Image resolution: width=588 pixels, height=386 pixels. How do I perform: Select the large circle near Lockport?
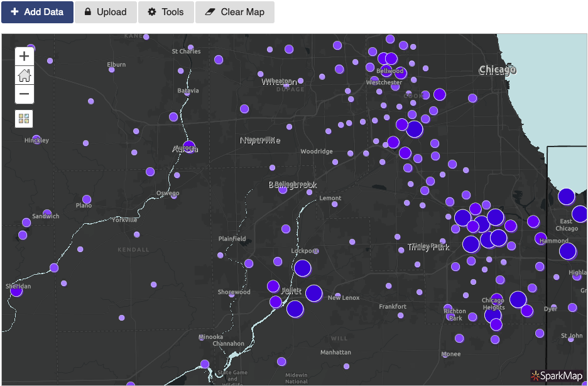(x=302, y=268)
